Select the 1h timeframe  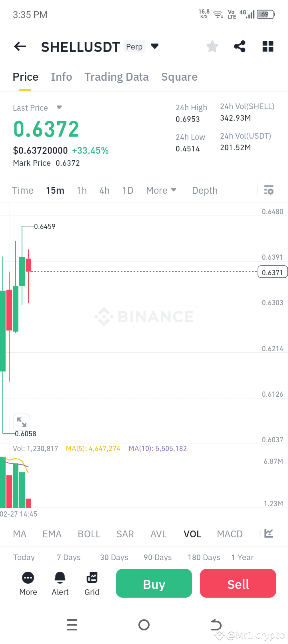[x=82, y=191]
